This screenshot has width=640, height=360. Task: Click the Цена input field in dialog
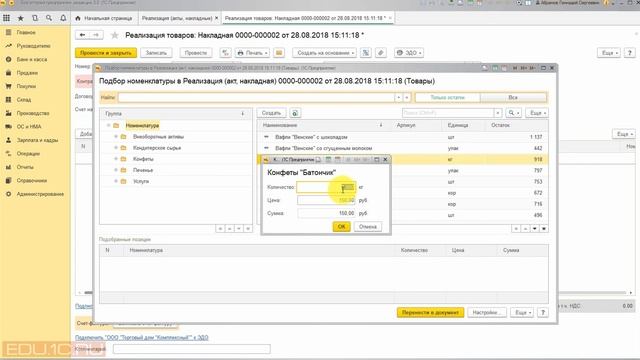[x=326, y=200]
